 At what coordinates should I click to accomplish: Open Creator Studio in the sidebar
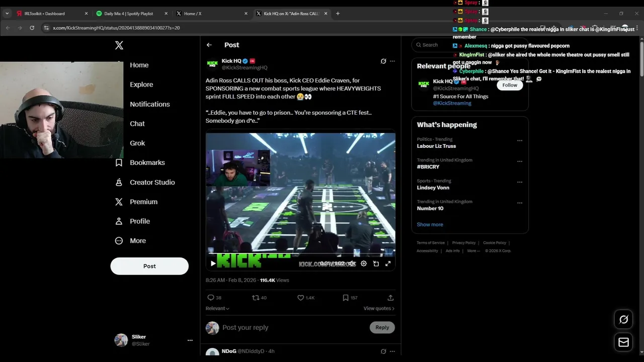pos(145,183)
